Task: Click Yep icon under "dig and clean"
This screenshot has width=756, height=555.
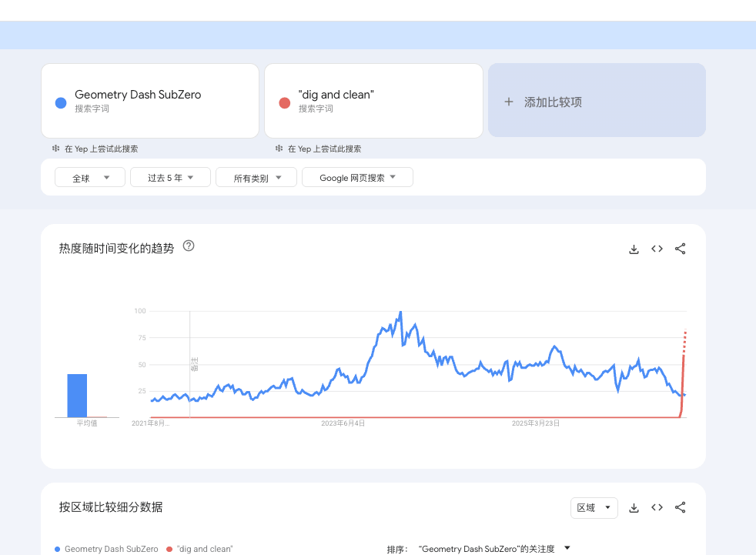Action: coord(279,149)
